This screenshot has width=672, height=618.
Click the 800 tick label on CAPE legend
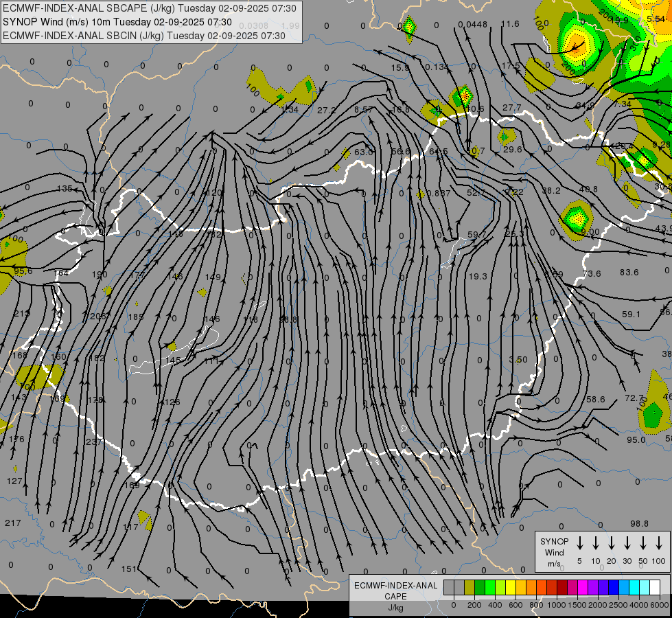pyautogui.click(x=536, y=605)
